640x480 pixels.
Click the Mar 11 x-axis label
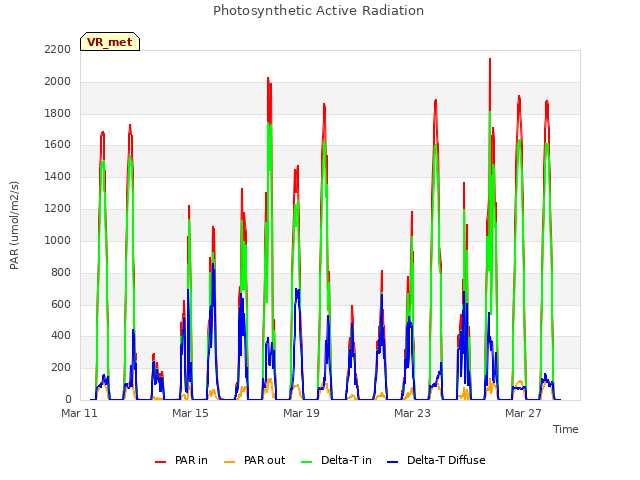click(x=80, y=413)
